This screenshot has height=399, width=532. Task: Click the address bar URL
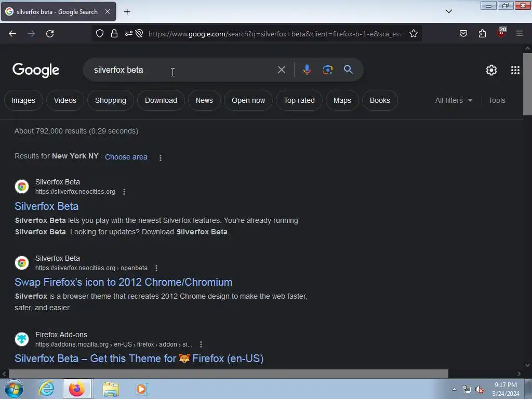(x=276, y=34)
